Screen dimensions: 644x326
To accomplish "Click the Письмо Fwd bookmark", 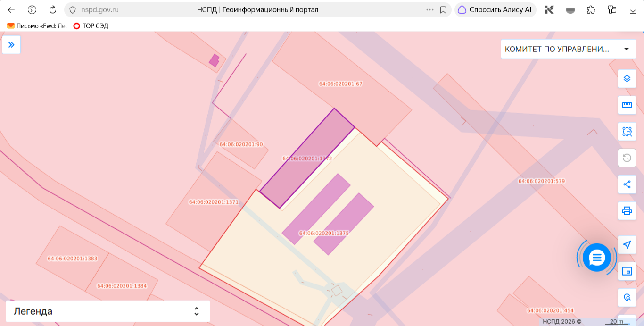I will click(37, 26).
